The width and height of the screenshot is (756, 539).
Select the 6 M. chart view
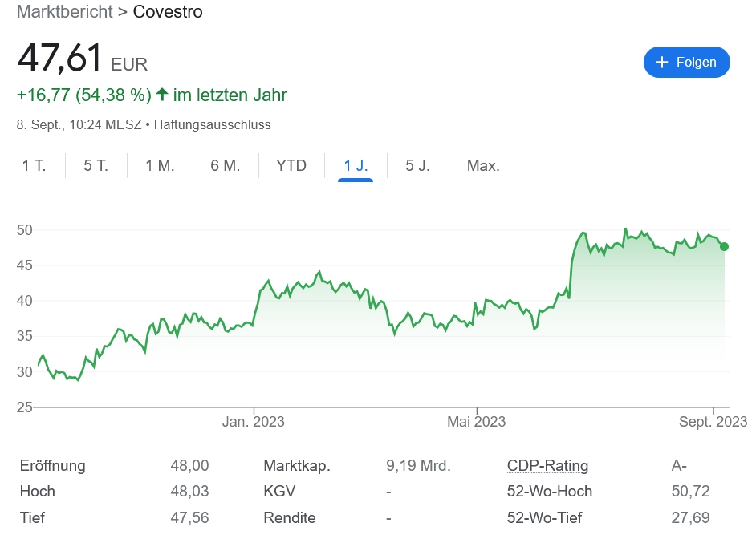pyautogui.click(x=226, y=165)
